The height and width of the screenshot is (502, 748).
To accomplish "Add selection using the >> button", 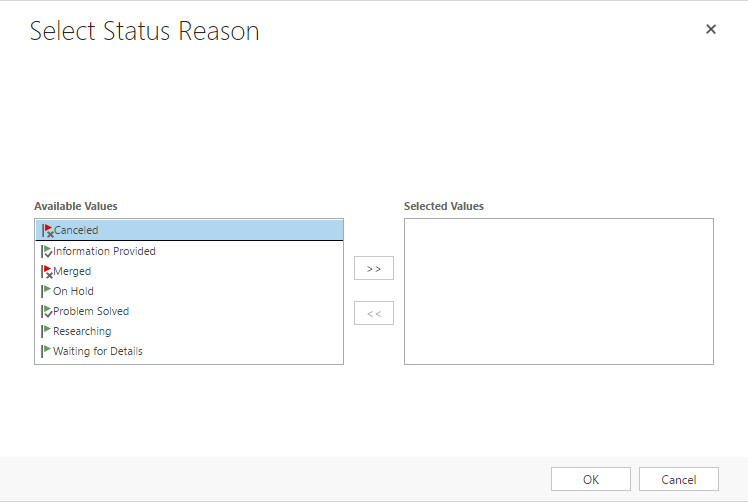I will coord(374,268).
